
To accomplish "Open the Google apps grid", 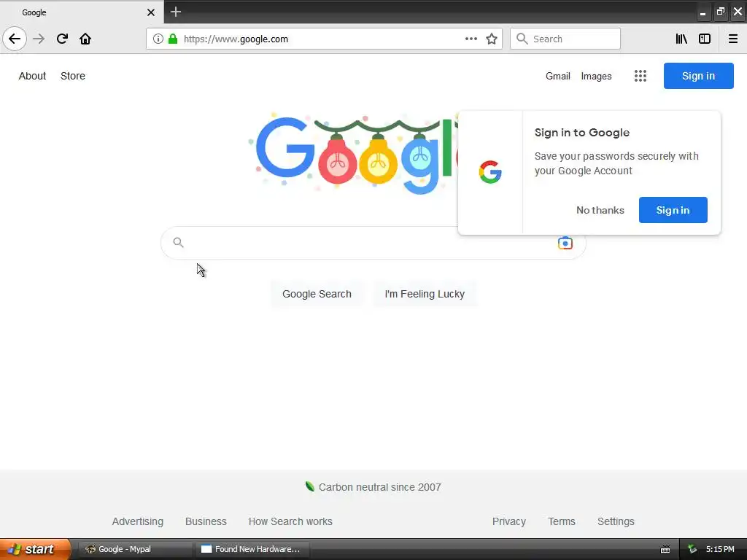I will (640, 76).
